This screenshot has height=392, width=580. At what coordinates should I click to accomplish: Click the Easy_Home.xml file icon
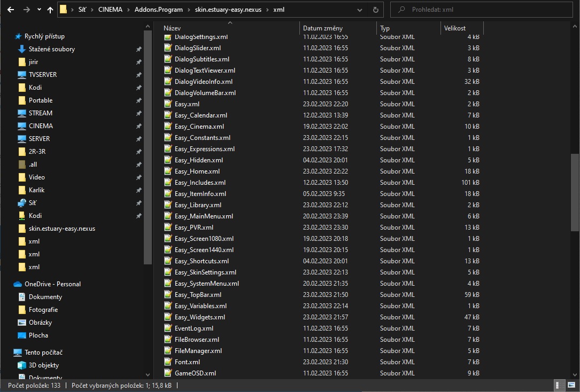click(x=168, y=171)
